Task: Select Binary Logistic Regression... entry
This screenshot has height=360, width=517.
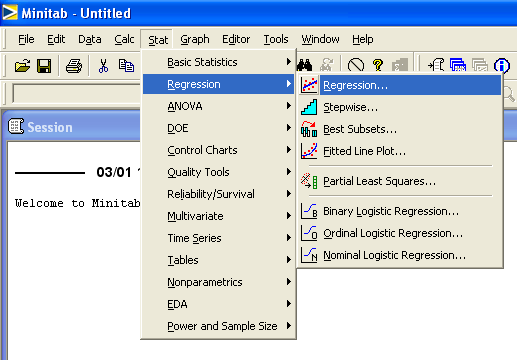Action: click(x=401, y=211)
